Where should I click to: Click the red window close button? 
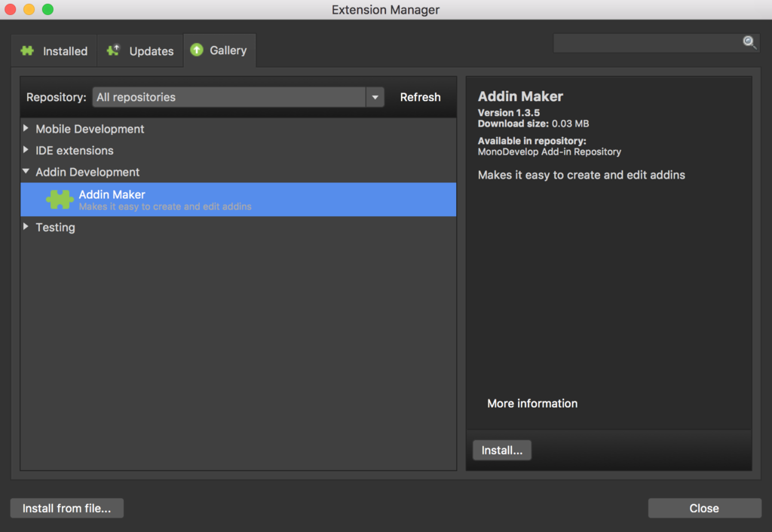tap(10, 9)
